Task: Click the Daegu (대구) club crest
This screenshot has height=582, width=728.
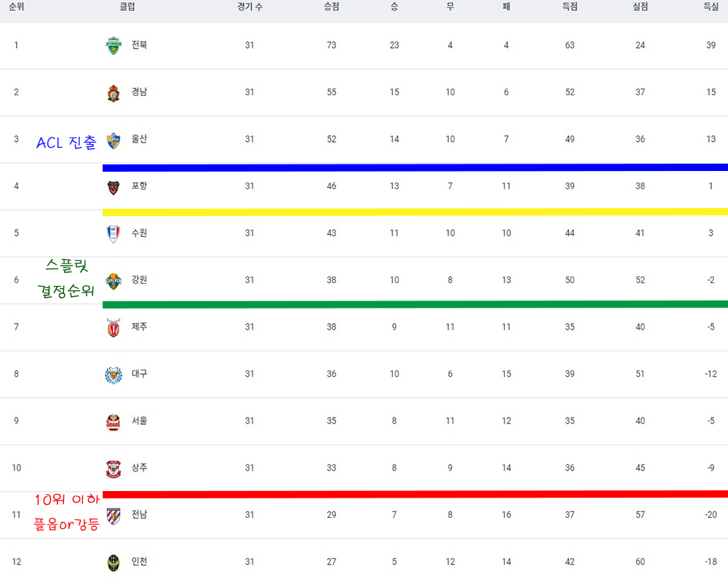Action: point(114,375)
